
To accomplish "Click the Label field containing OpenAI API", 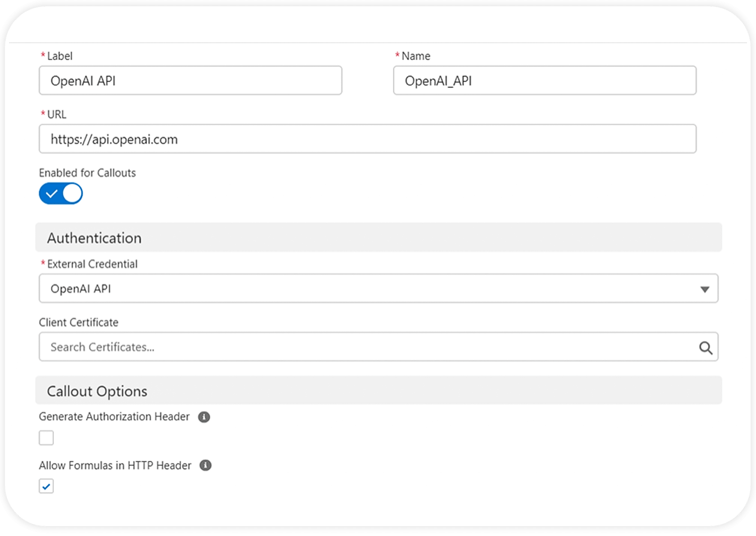I will (190, 81).
